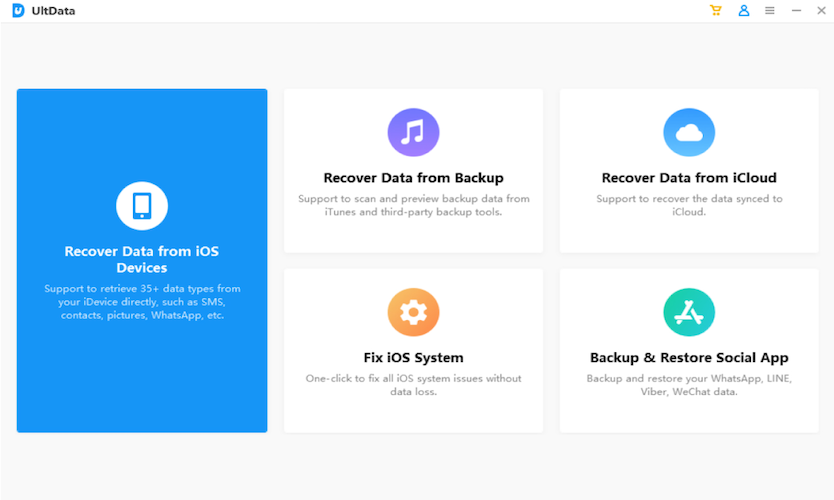Open Recover Data from Backup heading
This screenshot has width=834, height=500.
413,178
